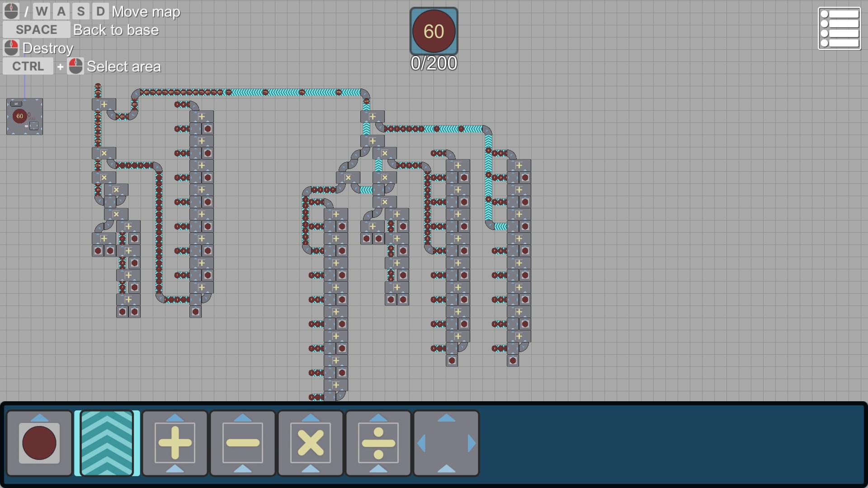Click the SPACE Back to base key hint

[x=37, y=30]
